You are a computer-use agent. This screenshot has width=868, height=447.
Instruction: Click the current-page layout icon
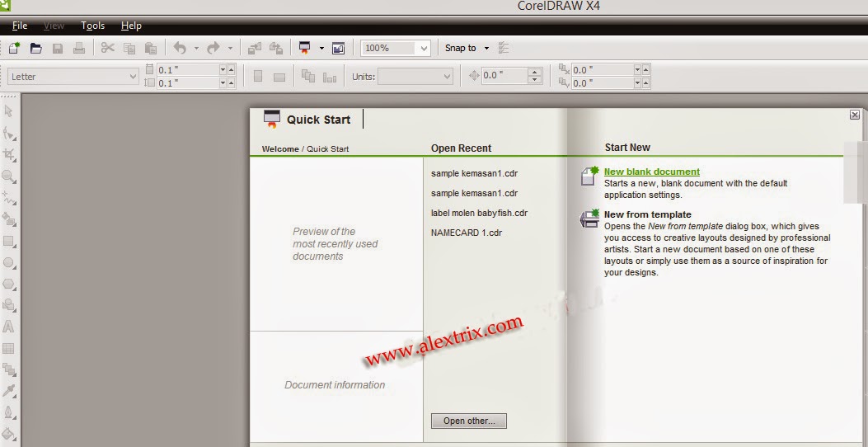[330, 77]
